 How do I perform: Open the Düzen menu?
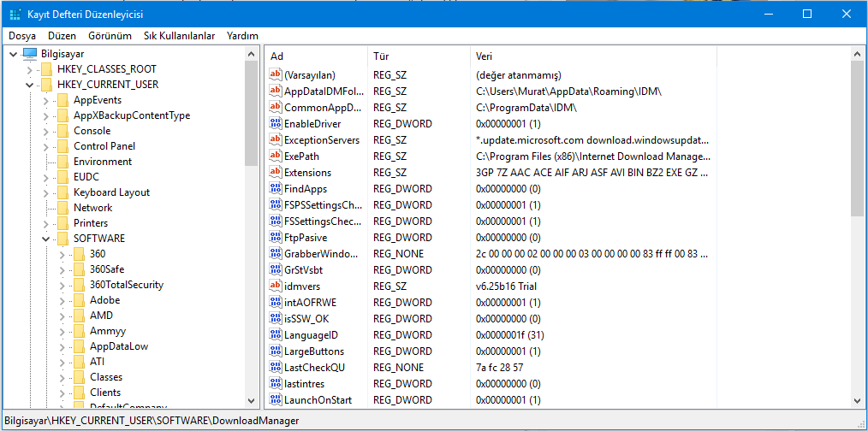(62, 36)
